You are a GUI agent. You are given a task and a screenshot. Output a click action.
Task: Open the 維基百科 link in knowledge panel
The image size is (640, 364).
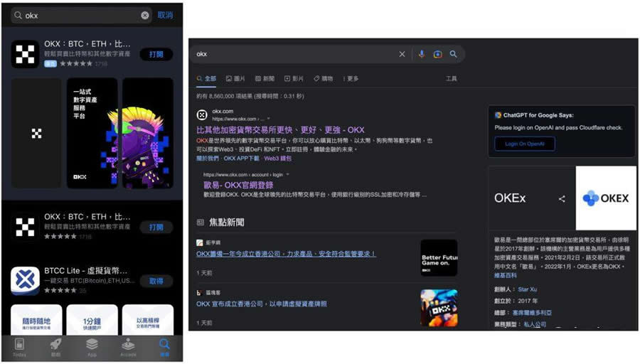point(506,275)
